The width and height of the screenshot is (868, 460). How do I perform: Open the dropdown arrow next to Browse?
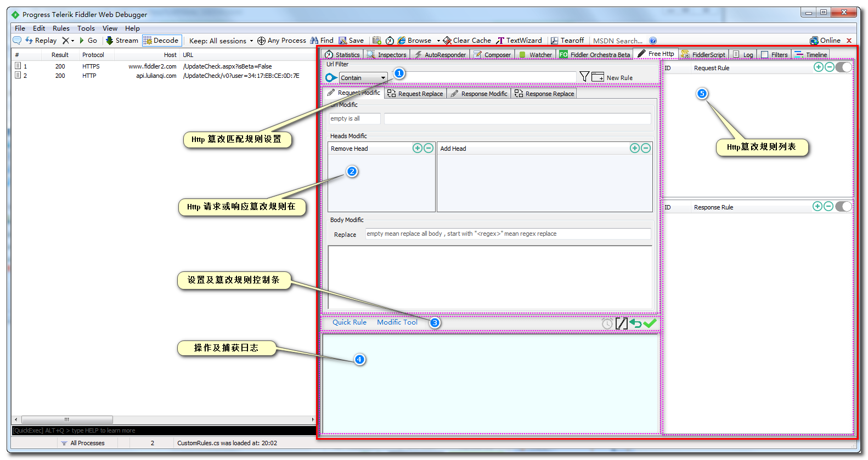tap(438, 41)
